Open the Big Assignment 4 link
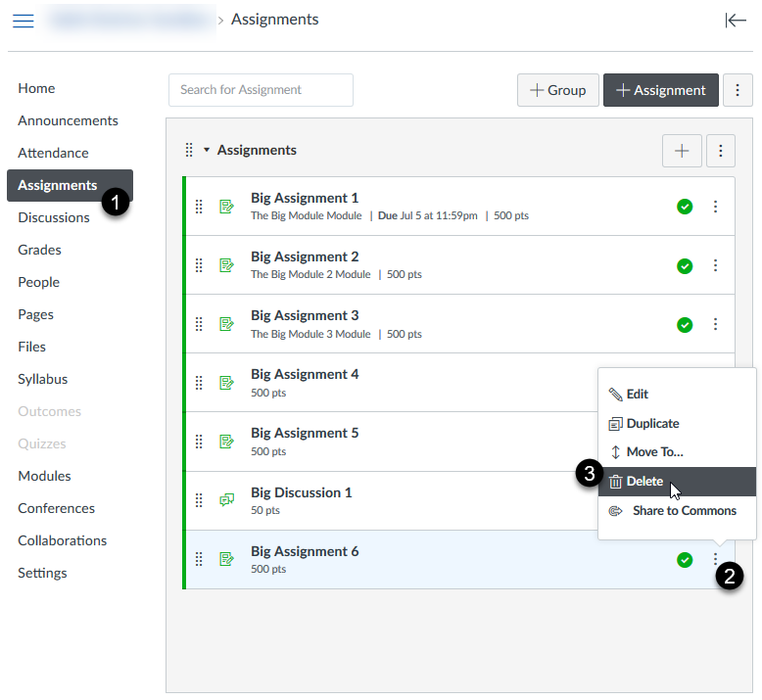 click(x=305, y=374)
